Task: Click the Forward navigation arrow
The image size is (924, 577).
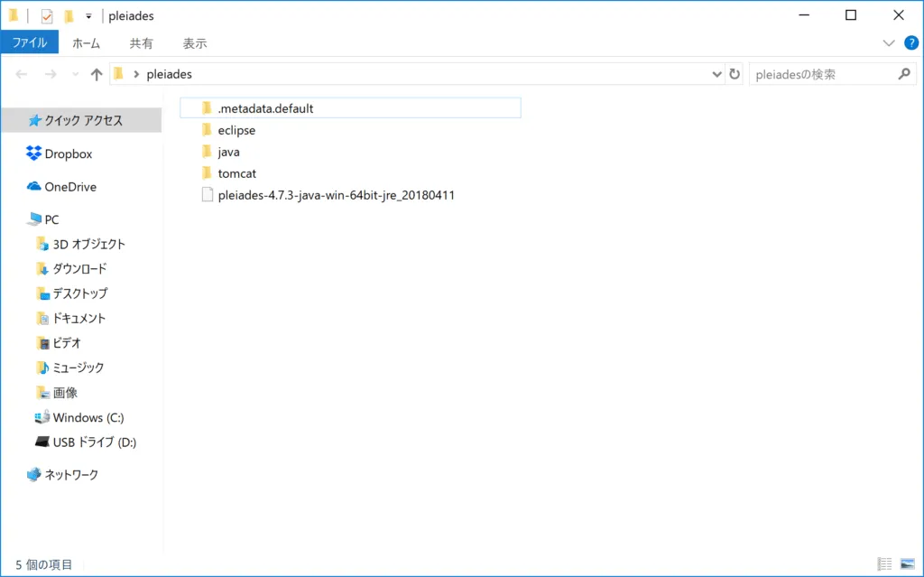Action: click(x=51, y=74)
